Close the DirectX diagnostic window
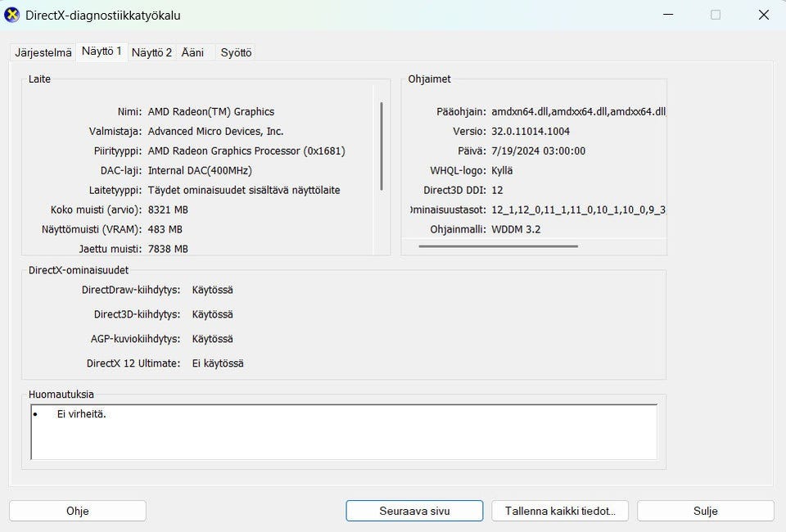The height and width of the screenshot is (532, 786). point(763,15)
